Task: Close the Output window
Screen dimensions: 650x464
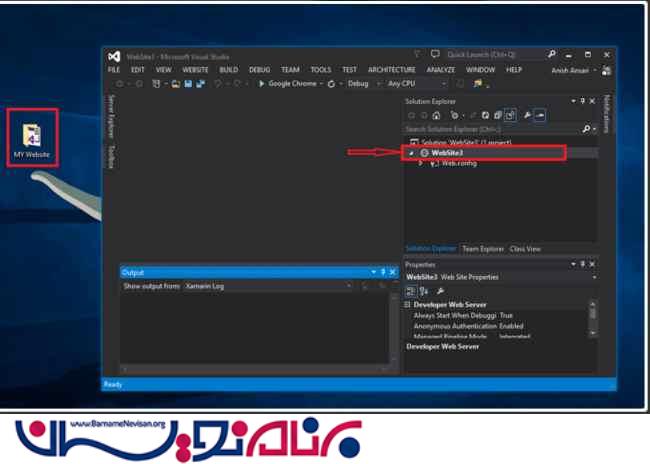Action: (x=393, y=272)
